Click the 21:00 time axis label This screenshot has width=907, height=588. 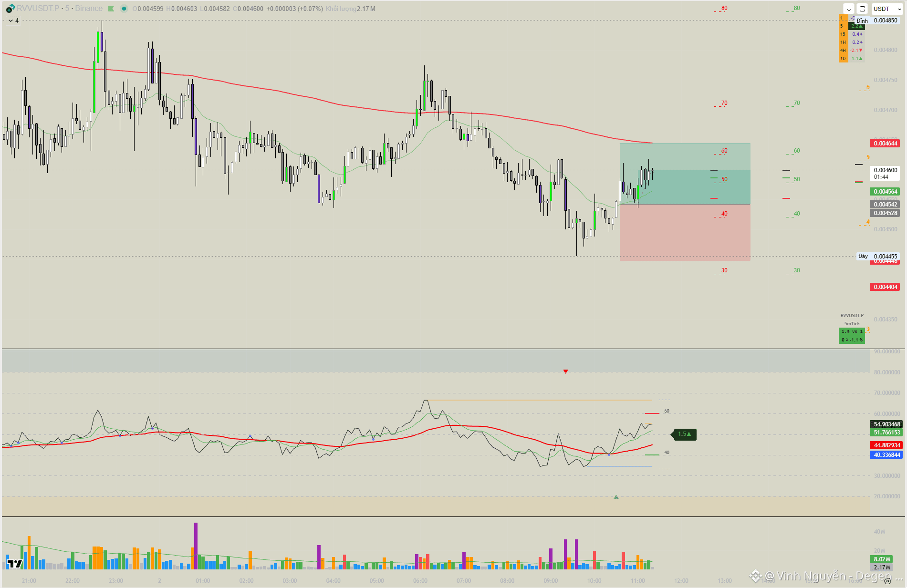click(29, 581)
